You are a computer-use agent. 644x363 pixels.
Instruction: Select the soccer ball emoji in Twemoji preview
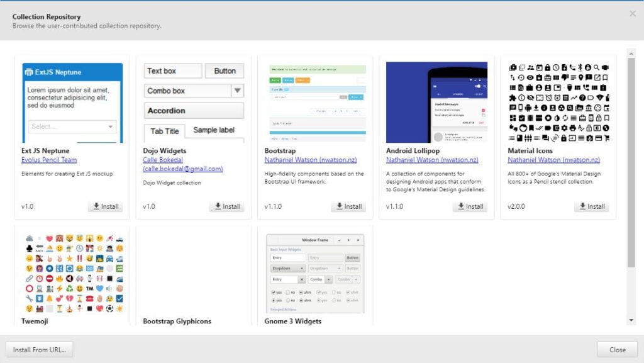click(x=109, y=309)
